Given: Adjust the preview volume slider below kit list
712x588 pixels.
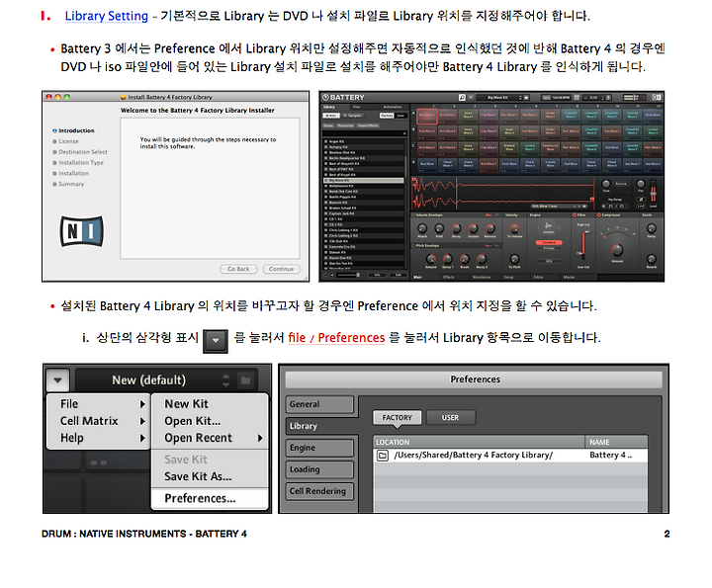Looking at the screenshot, I should 349,275.
